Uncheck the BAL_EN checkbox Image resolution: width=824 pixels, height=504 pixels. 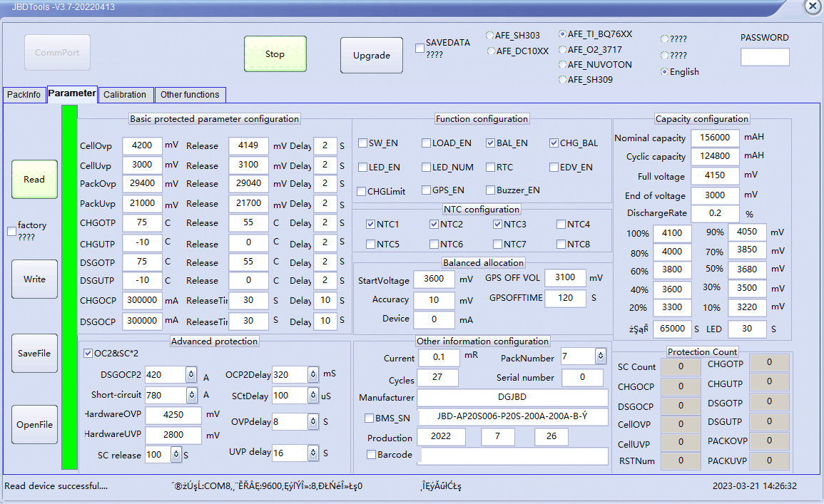(x=491, y=143)
